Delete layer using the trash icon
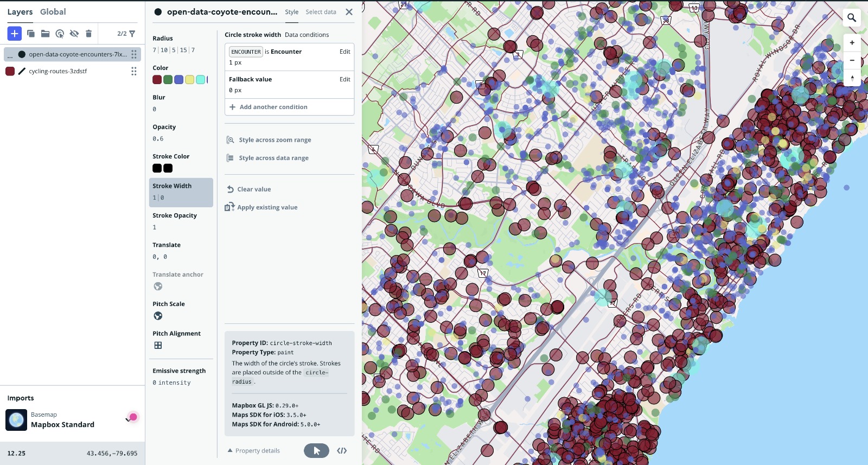868x465 pixels. coord(88,34)
